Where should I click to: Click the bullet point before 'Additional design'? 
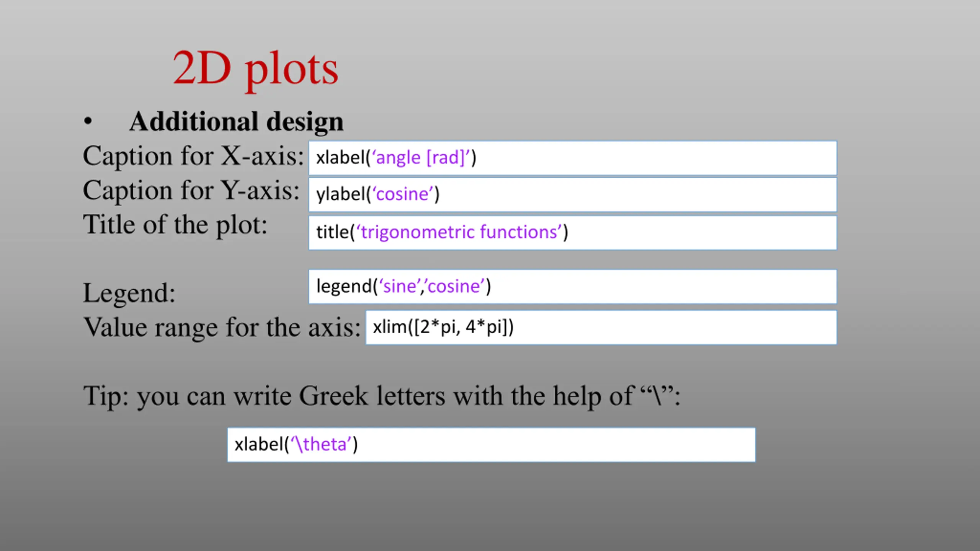pyautogui.click(x=88, y=121)
